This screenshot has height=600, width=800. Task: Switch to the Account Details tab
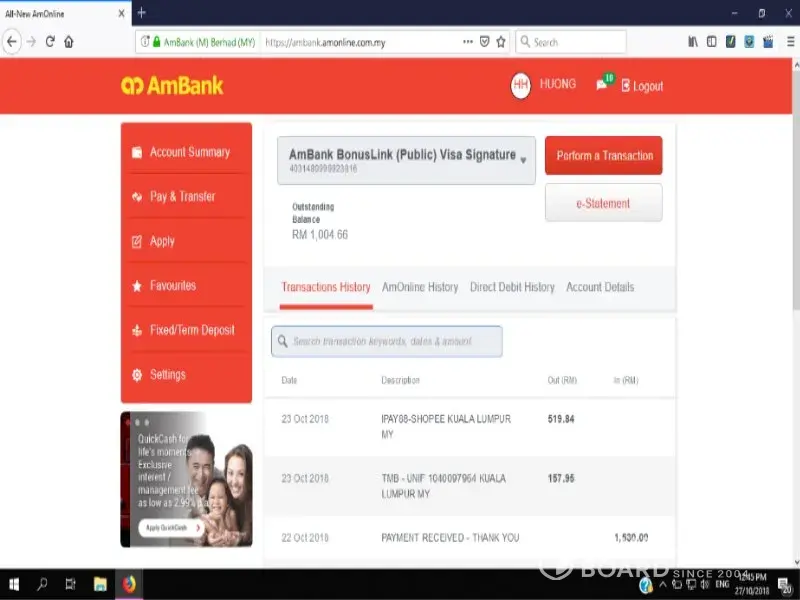tap(600, 287)
